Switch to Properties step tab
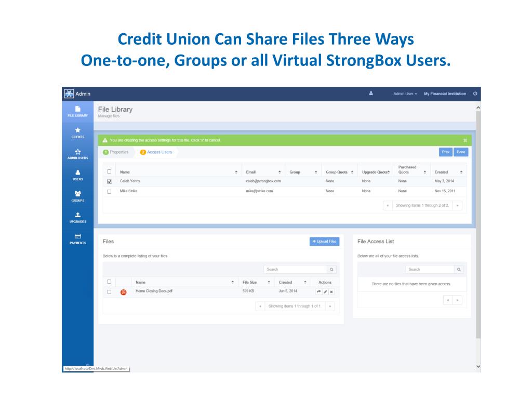The width and height of the screenshot is (532, 399). [x=116, y=152]
